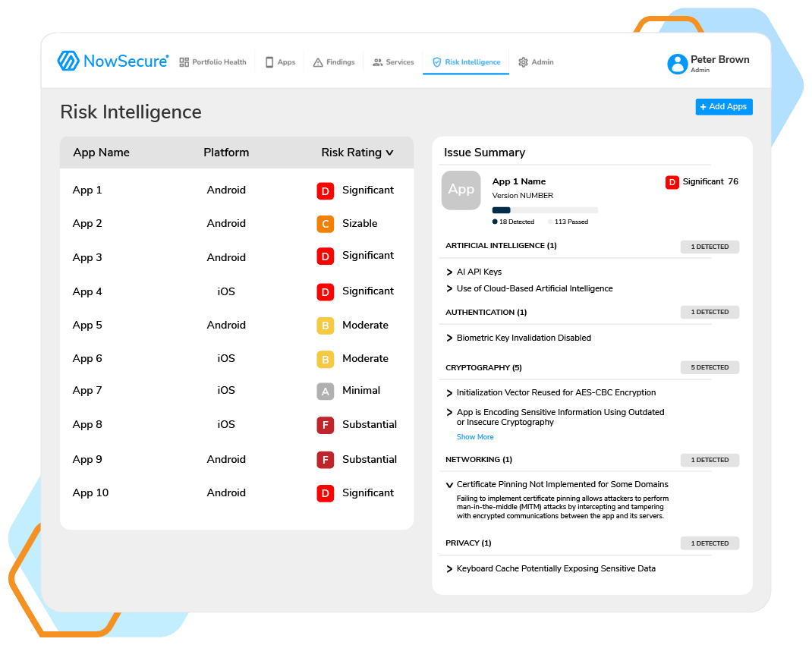The width and height of the screenshot is (812, 645).
Task: Click the 113 Passed legend label
Action: (x=571, y=222)
